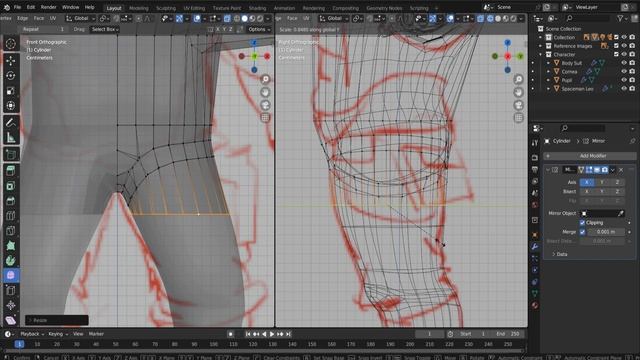Switch to Modeling workspace tab
Image resolution: width=640 pixels, height=360 pixels.
tap(139, 8)
